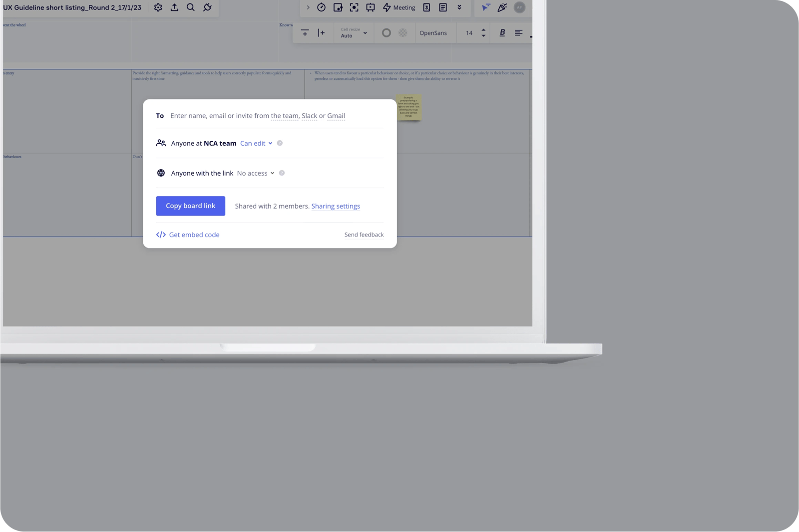Screen dimensions: 799x532
Task: Click the export board upload icon
Action: (x=174, y=7)
